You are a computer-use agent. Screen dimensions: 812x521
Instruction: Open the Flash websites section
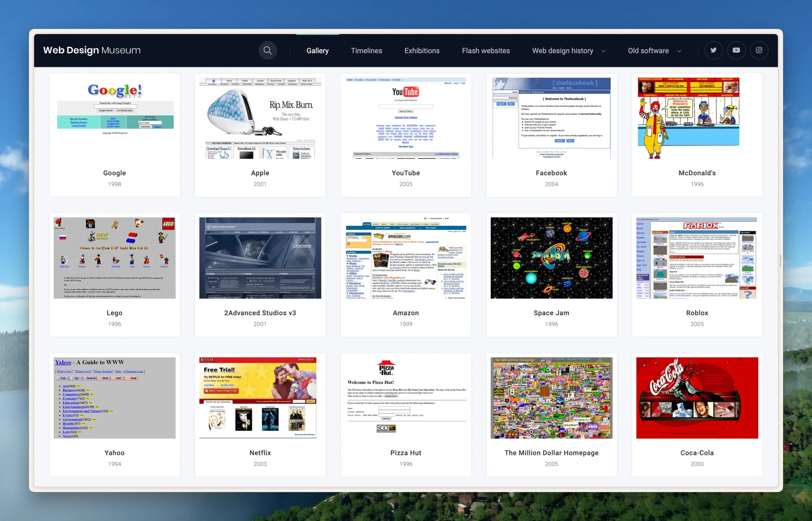[486, 51]
